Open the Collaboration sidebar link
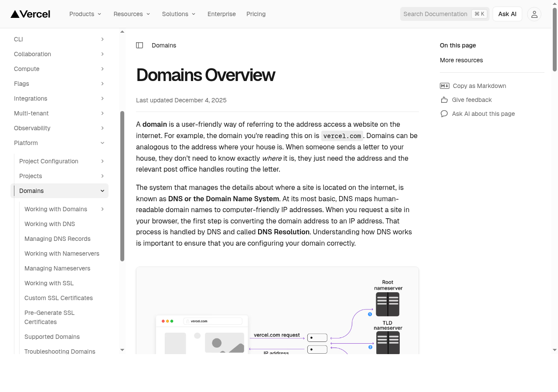This screenshot has width=558, height=392. point(32,54)
